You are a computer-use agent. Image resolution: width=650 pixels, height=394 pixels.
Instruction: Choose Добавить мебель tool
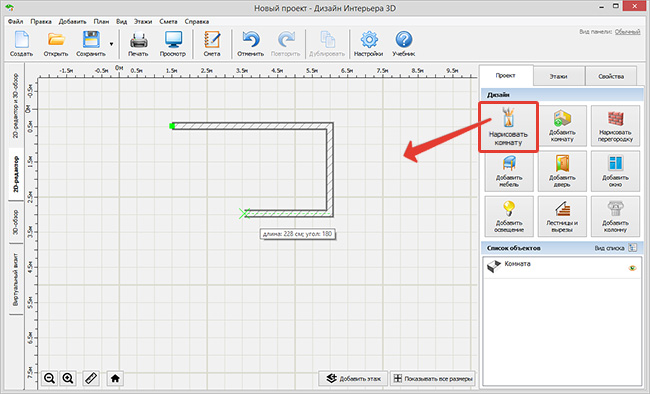tap(509, 171)
